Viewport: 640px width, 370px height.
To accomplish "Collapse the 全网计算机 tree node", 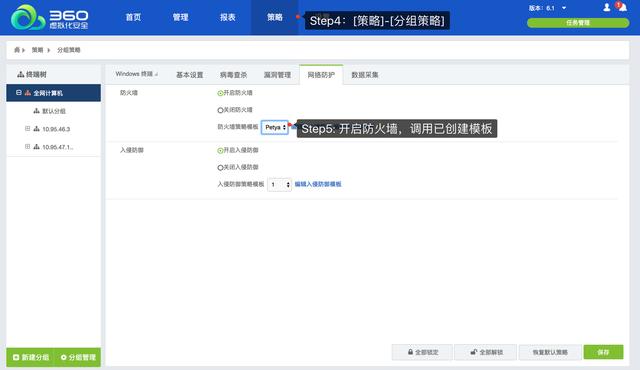I will (x=19, y=93).
